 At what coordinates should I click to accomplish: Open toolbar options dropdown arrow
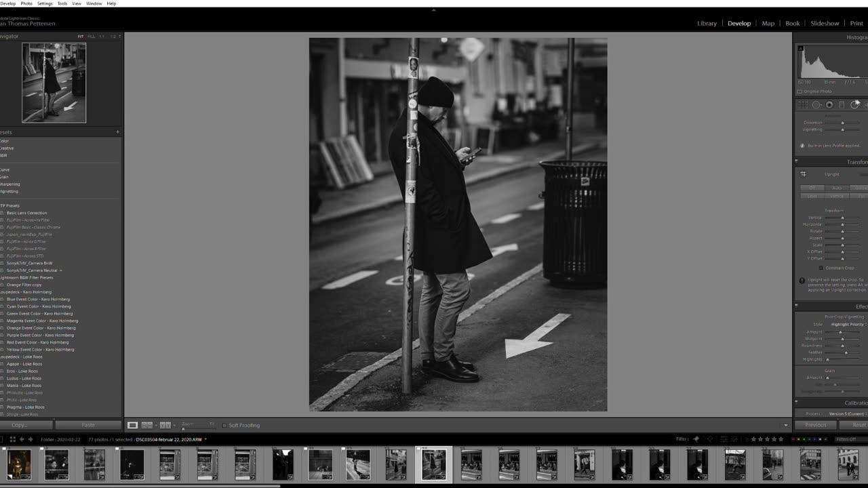786,426
